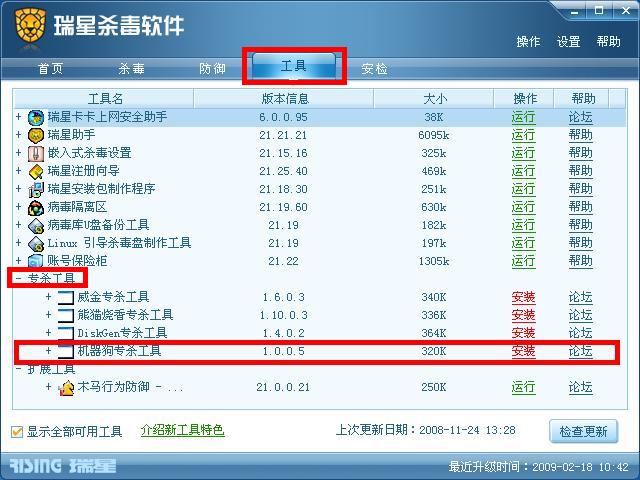Select the 病毒库U盘备份工具 icon

pos(36,225)
